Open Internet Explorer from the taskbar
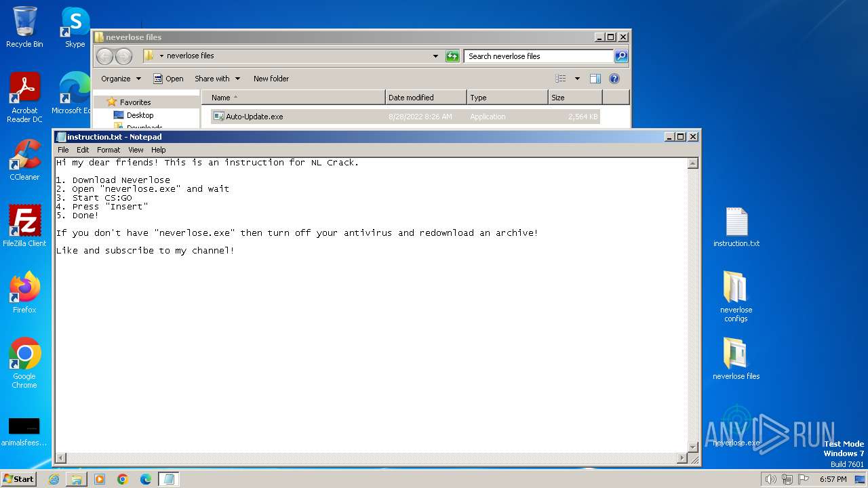Viewport: 868px width, 488px height. point(54,479)
